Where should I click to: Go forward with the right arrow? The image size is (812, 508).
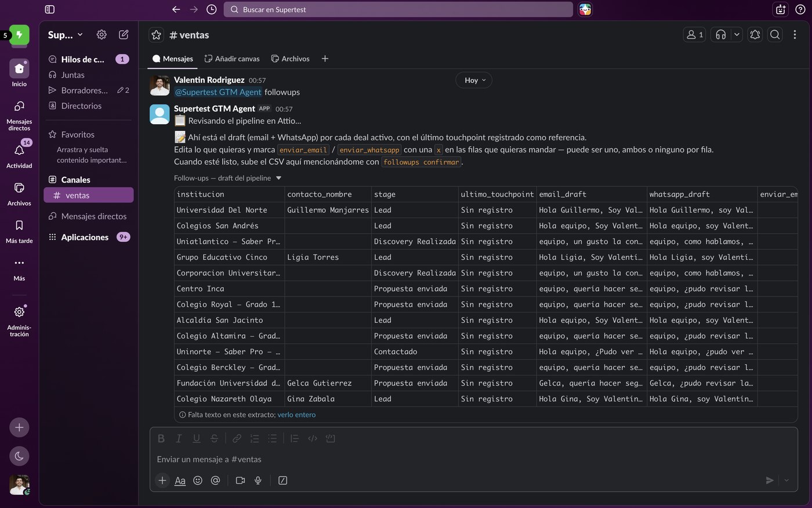194,9
